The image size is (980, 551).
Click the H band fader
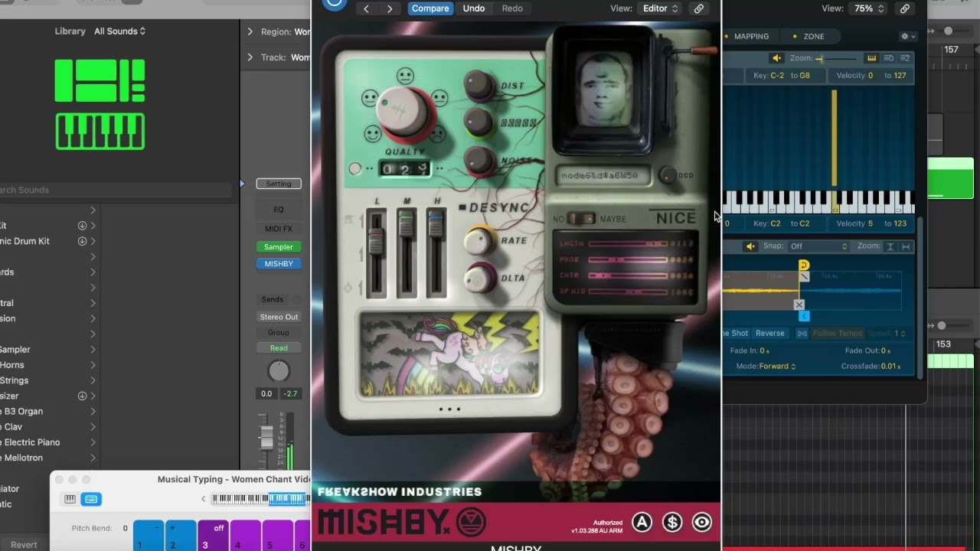coord(436,223)
